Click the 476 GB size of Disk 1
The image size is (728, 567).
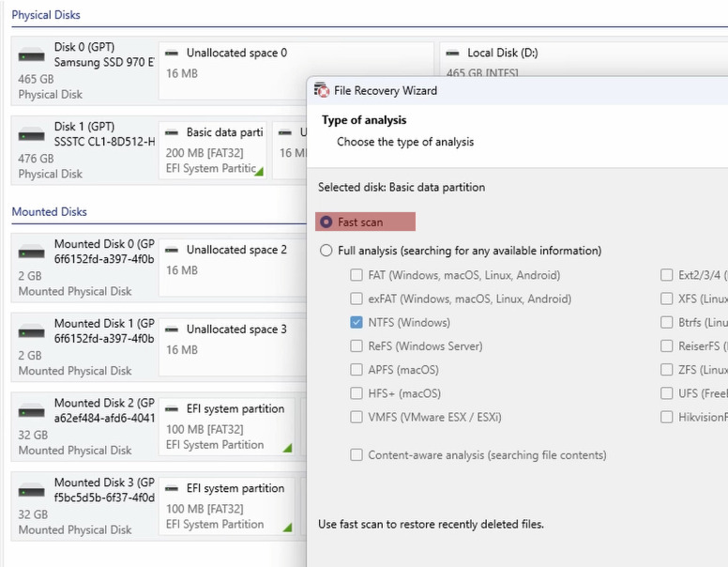(x=36, y=159)
